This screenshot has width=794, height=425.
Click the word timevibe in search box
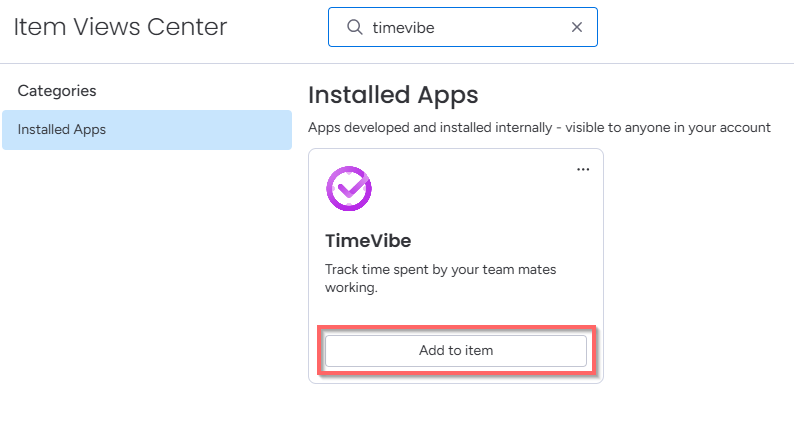tap(404, 28)
